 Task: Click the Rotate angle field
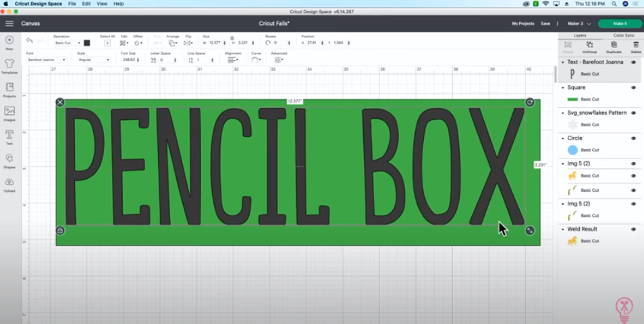(x=279, y=43)
